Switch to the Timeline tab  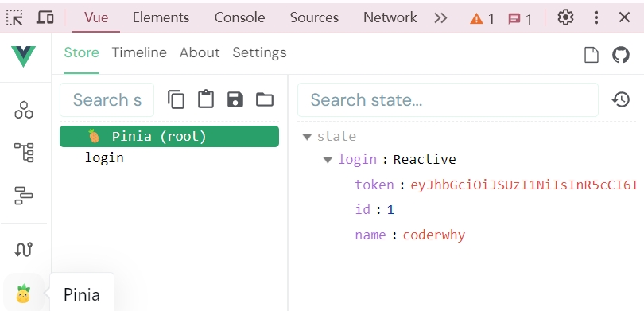coord(139,53)
